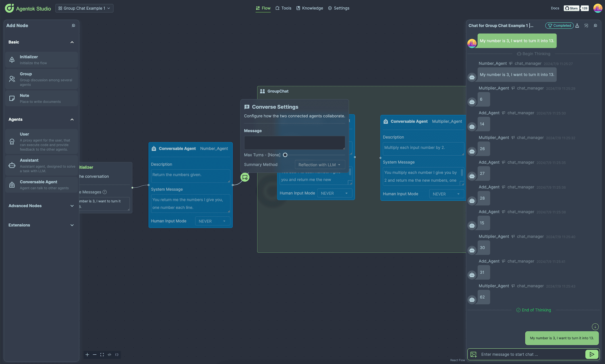
Task: Expand the Advanced Nodes section
Action: click(x=72, y=206)
